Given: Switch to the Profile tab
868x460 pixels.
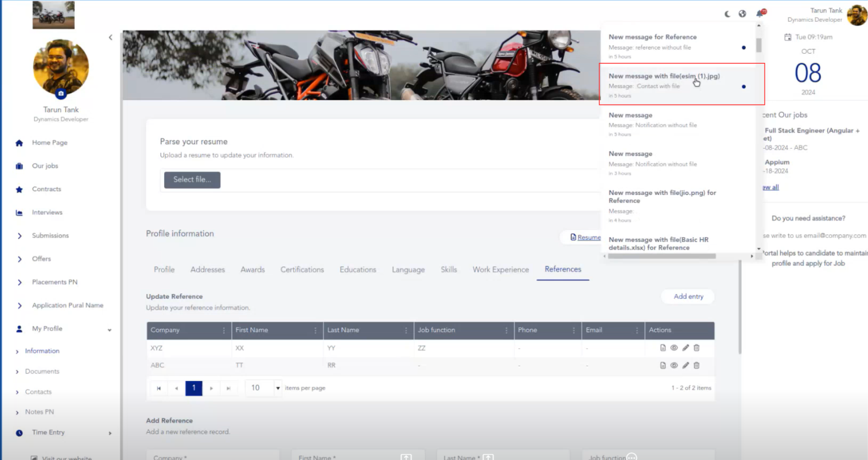Looking at the screenshot, I should coord(164,270).
